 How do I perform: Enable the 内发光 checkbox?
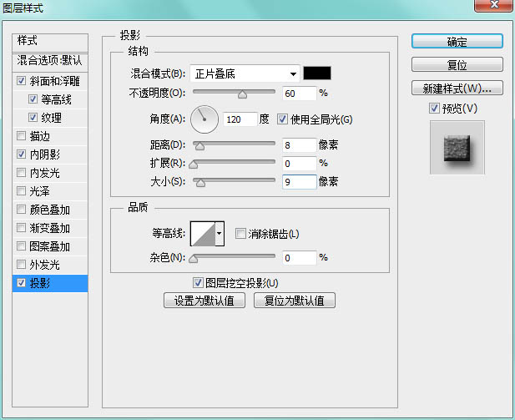click(x=22, y=172)
